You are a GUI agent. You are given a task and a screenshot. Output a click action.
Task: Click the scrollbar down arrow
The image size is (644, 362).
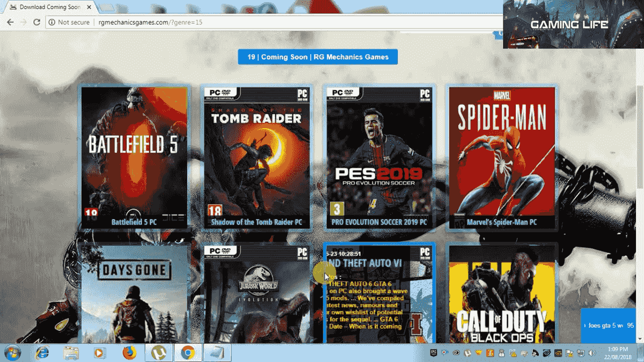(x=640, y=339)
